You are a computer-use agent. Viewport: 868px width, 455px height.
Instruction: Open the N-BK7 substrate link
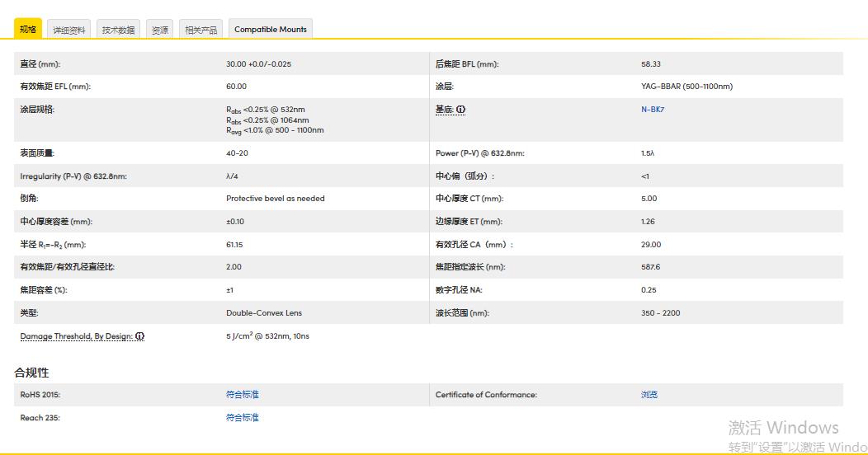pos(653,110)
